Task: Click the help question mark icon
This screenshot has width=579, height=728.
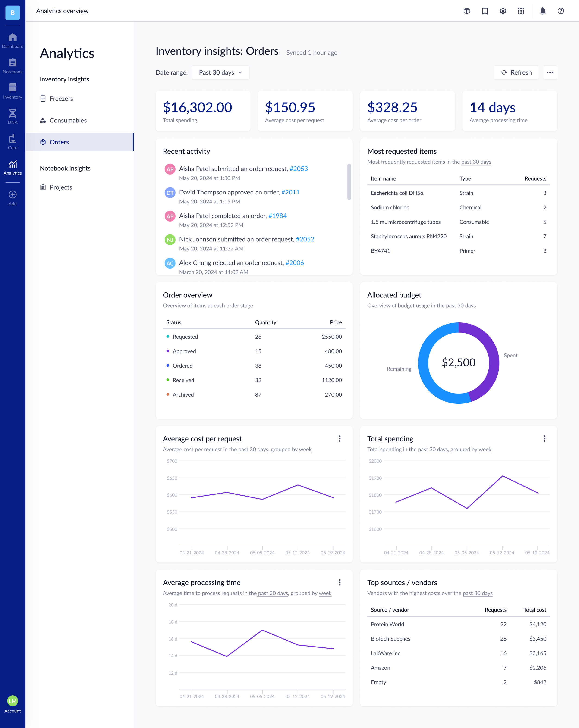Action: 561,11
